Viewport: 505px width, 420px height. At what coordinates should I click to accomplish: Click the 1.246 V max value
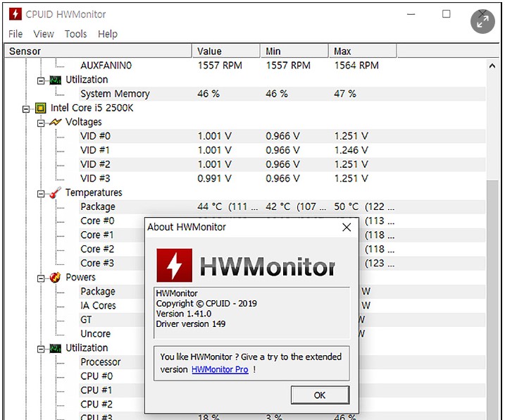click(x=351, y=150)
